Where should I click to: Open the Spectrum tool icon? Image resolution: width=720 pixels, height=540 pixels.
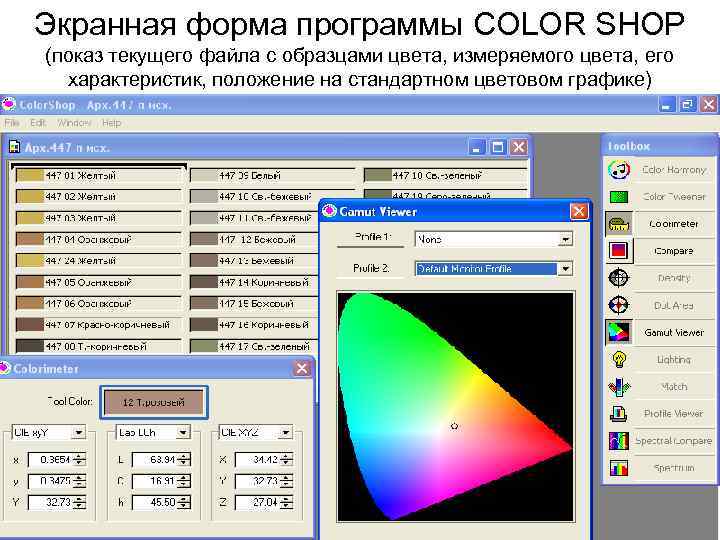pos(619,468)
